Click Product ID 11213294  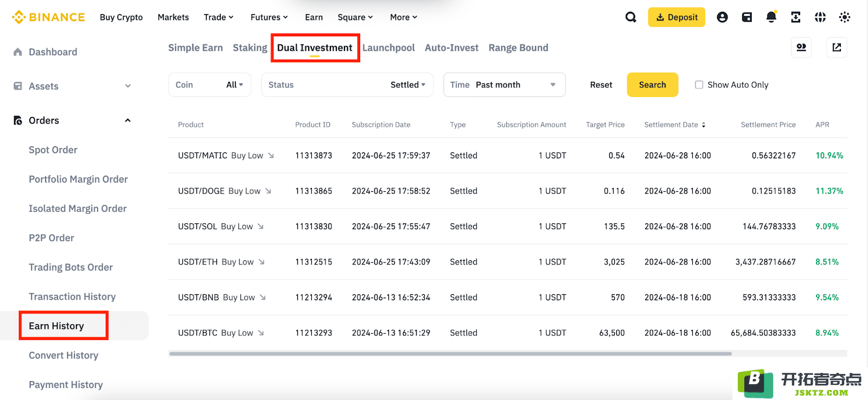point(314,298)
